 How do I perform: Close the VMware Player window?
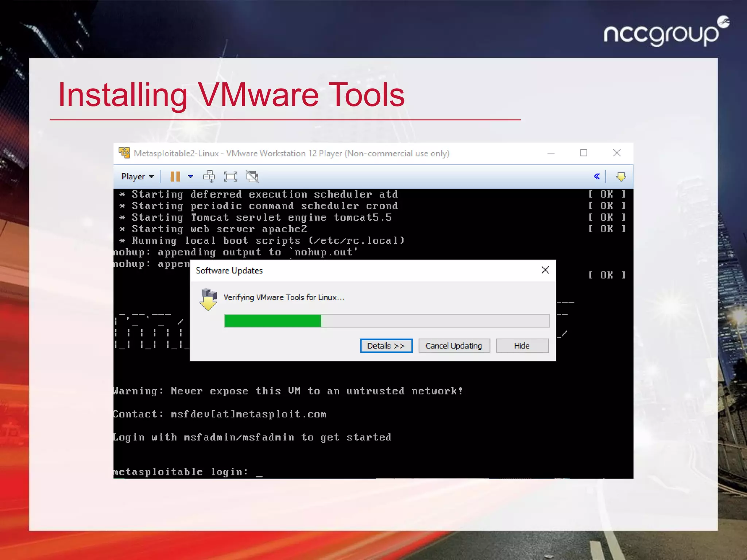(x=617, y=153)
